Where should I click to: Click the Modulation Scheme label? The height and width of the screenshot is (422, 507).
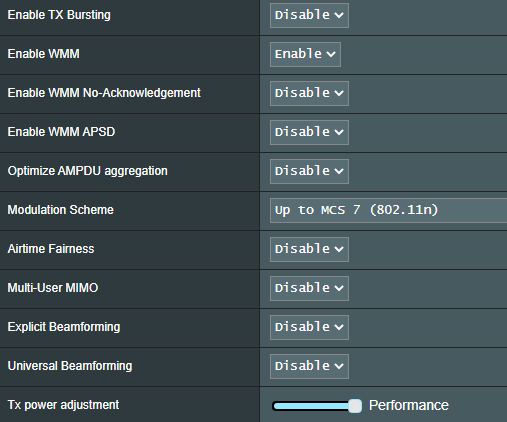click(61, 210)
